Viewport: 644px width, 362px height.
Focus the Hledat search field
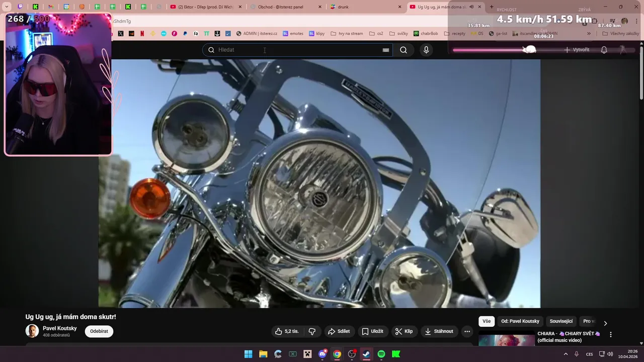pos(297,50)
